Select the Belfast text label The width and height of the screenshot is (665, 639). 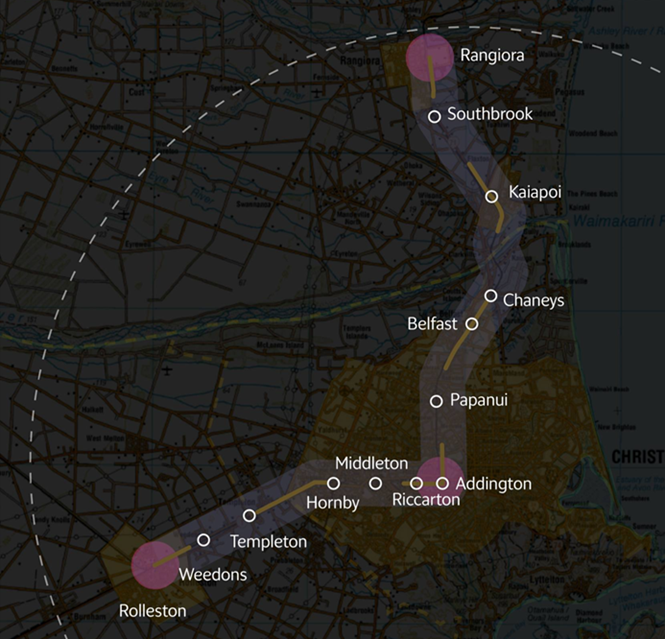tap(432, 325)
